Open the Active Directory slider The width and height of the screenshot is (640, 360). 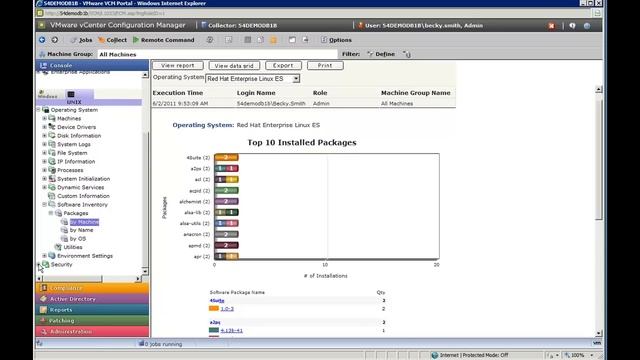[92, 299]
